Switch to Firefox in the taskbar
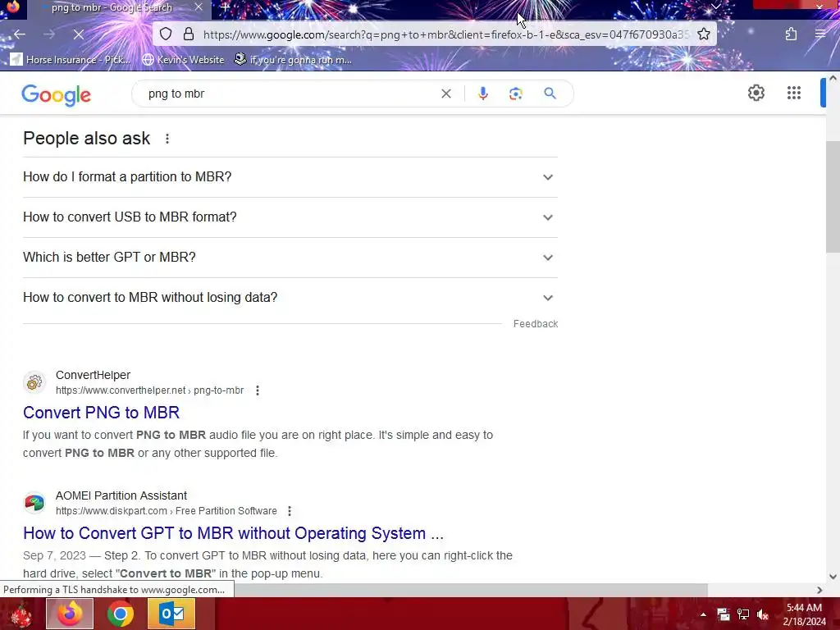840x630 pixels. point(70,614)
